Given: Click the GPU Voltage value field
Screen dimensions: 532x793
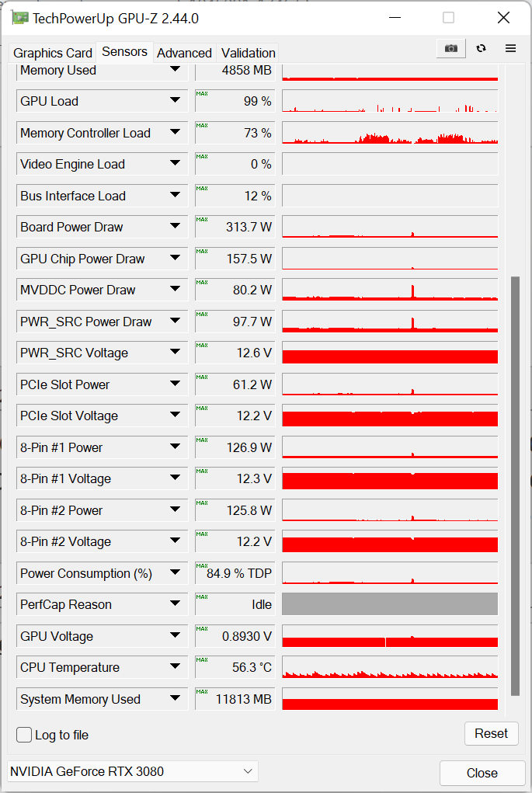Looking at the screenshot, I should (x=235, y=636).
